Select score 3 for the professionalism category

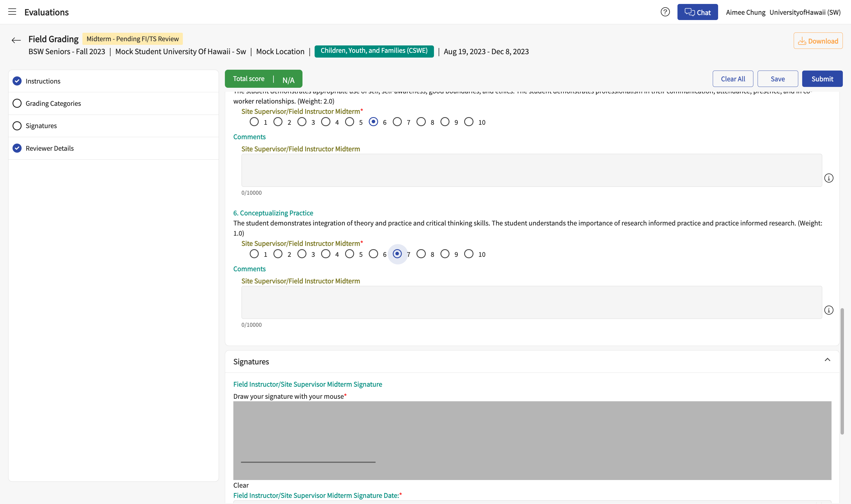(x=302, y=122)
